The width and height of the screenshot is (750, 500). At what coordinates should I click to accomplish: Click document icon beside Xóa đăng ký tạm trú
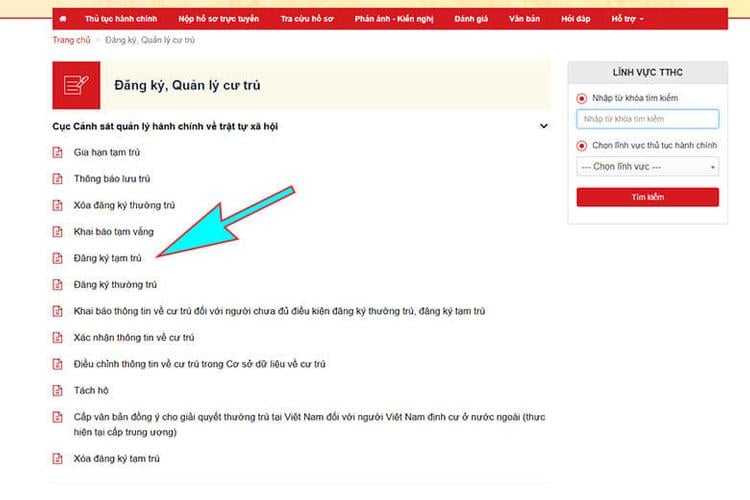(57, 458)
